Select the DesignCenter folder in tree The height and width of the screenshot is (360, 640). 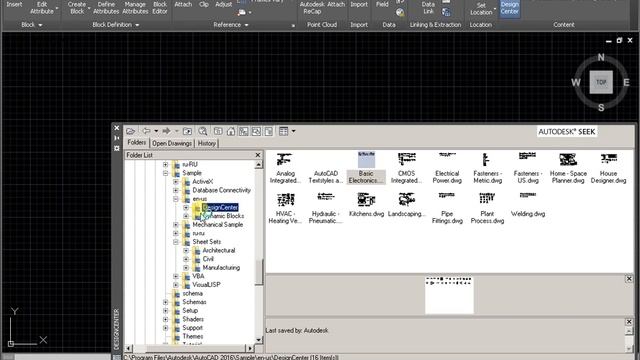pos(220,207)
